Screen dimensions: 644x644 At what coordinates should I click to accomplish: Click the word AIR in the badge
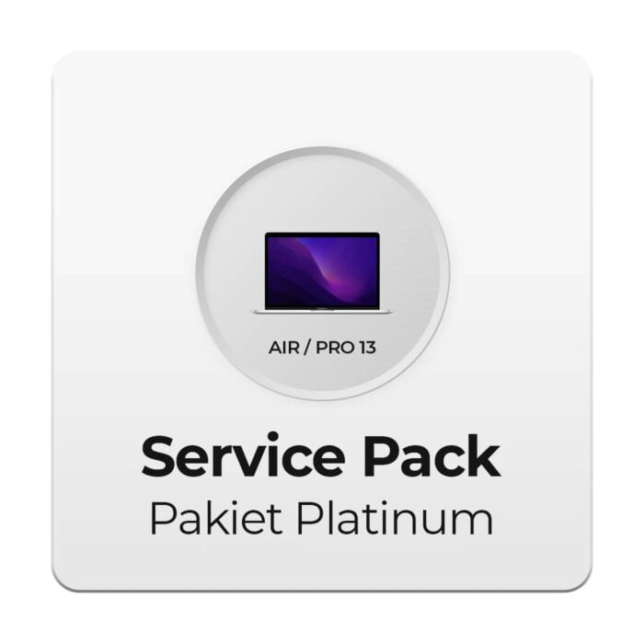click(x=283, y=348)
